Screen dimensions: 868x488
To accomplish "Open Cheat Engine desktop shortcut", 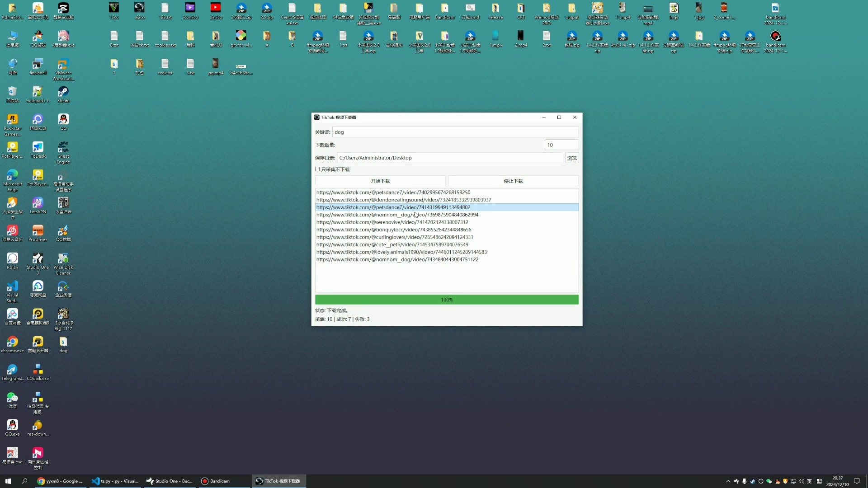I will coord(63,153).
